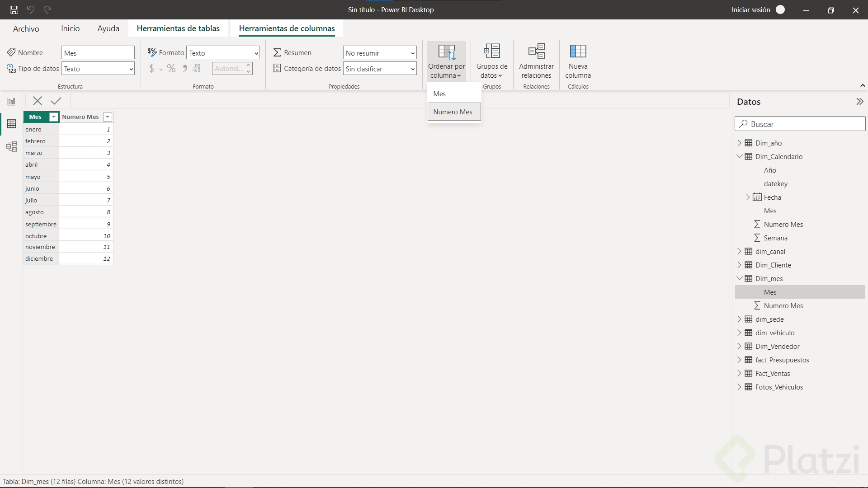Click the thousands separator comma icon

point(185,69)
